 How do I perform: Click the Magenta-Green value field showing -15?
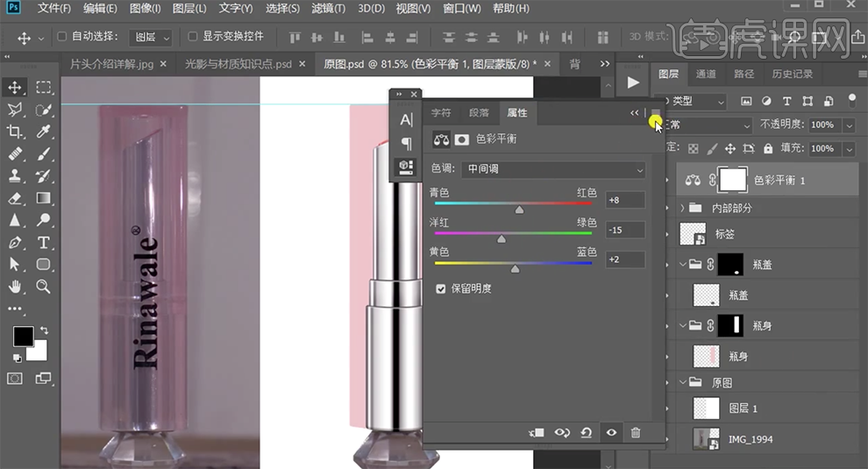tap(625, 231)
